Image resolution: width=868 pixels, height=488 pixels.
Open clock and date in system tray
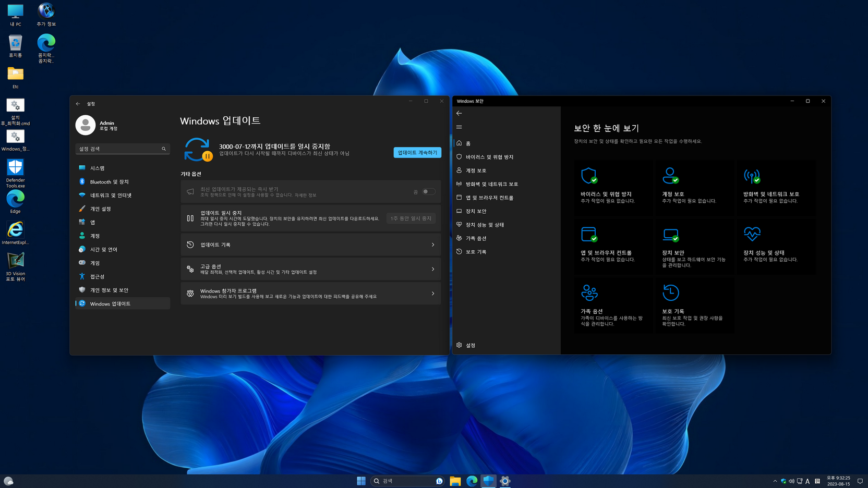tap(838, 481)
